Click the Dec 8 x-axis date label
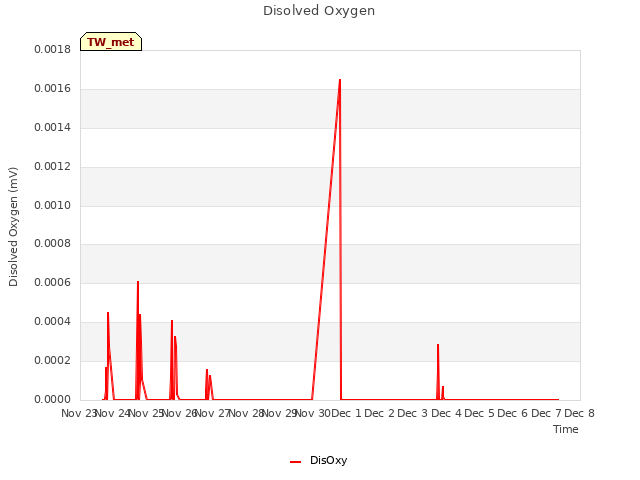Viewport: 640px width, 480px height. (x=579, y=413)
